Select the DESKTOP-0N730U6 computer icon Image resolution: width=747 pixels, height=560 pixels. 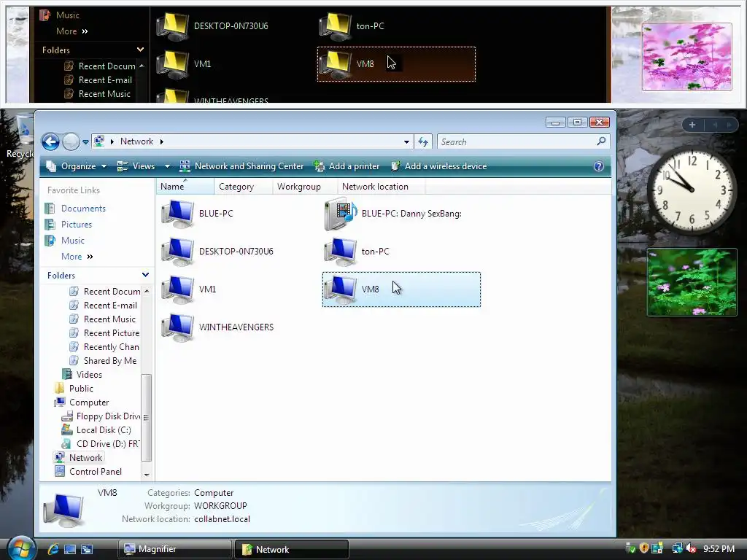click(178, 252)
